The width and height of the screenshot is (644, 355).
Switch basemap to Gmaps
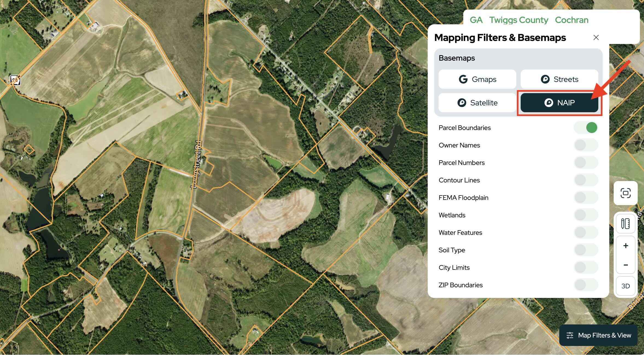[477, 79]
